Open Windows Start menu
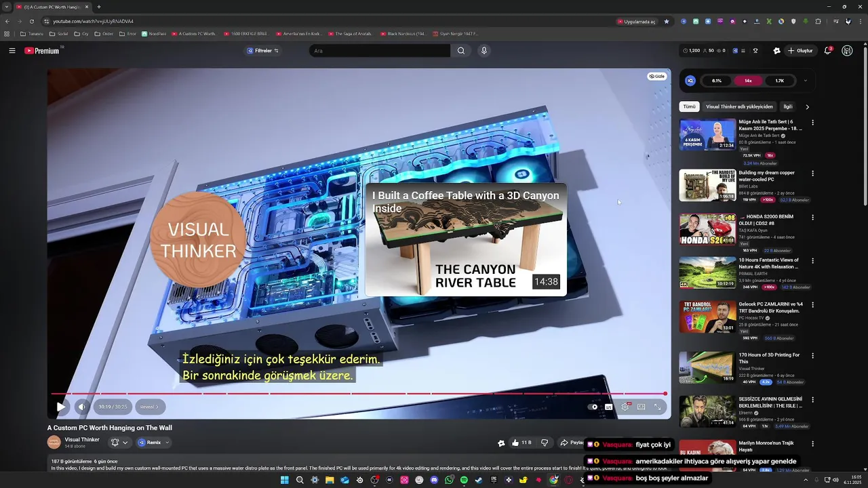This screenshot has height=488, width=868. click(285, 480)
